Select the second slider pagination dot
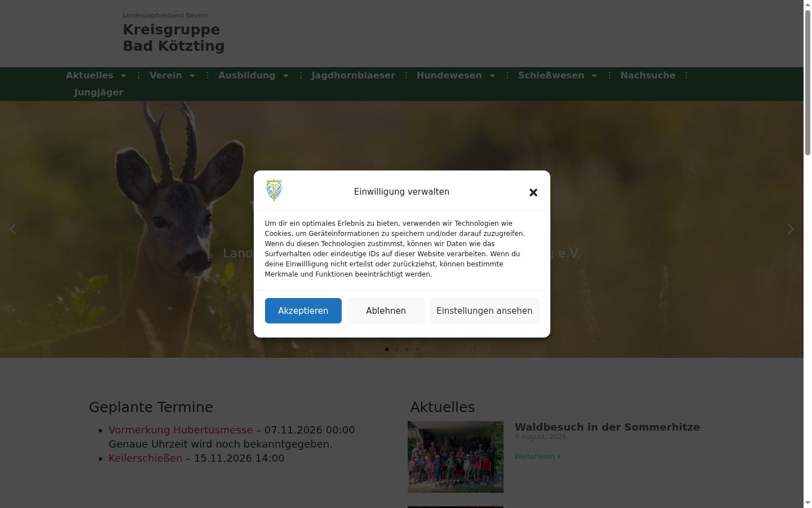812x508 pixels. click(x=397, y=349)
